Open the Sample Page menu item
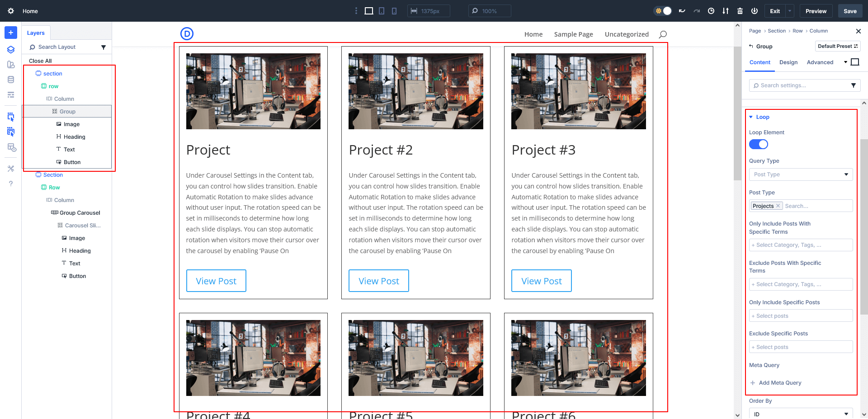The height and width of the screenshot is (419, 868). click(x=573, y=34)
